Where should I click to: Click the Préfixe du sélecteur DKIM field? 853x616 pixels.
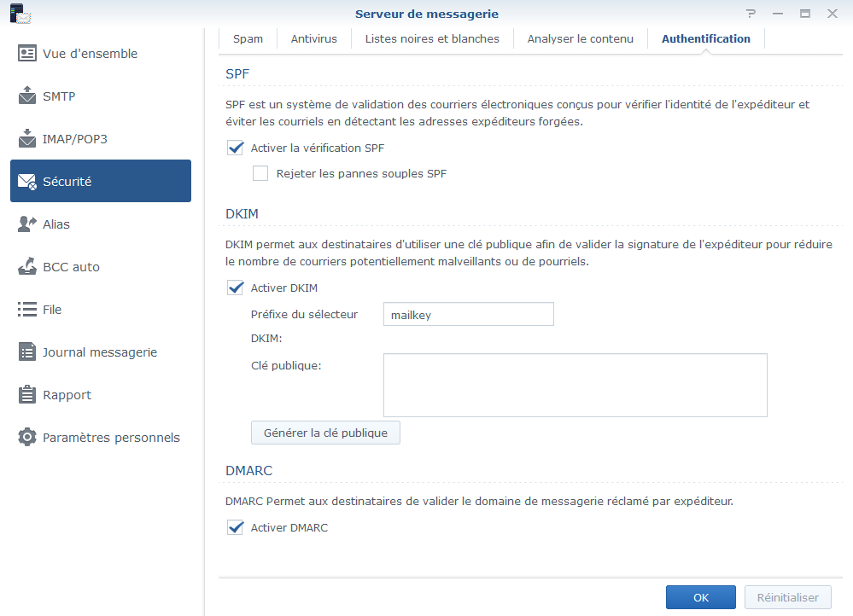point(468,315)
